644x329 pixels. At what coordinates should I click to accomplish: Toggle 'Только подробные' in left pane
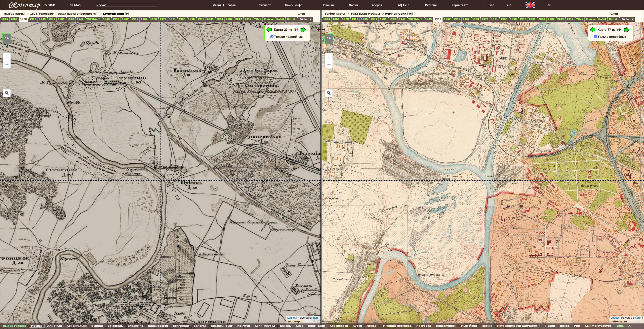(272, 37)
